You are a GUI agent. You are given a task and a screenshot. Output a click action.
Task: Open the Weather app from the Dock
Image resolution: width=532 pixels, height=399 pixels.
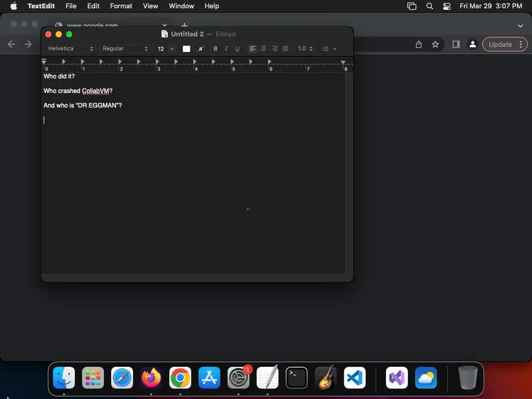coord(426,378)
